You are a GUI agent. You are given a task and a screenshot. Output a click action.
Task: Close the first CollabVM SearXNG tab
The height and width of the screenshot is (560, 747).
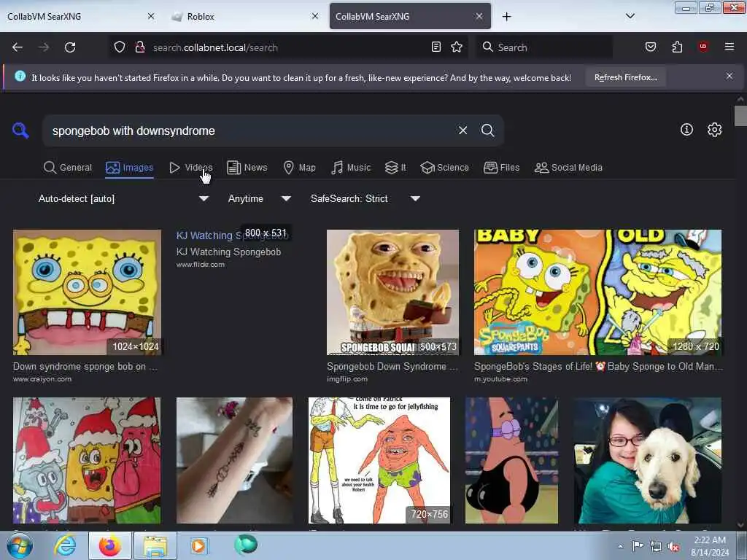pos(151,16)
